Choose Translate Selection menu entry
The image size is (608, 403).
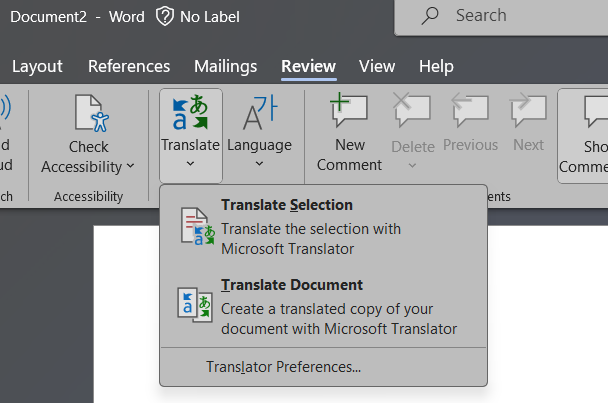click(323, 227)
